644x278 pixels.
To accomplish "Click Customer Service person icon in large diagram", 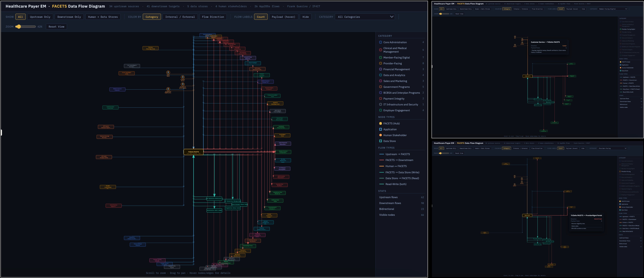I will (x=183, y=77).
